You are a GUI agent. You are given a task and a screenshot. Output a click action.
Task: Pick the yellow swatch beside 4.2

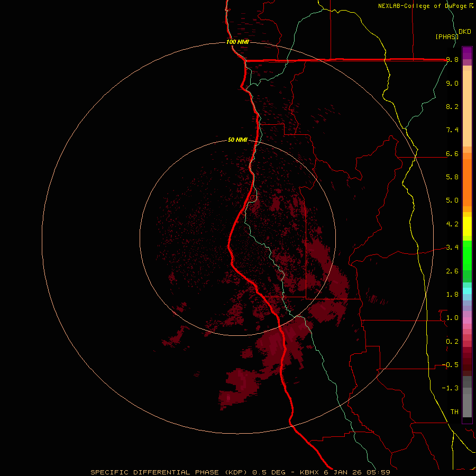tap(467, 224)
